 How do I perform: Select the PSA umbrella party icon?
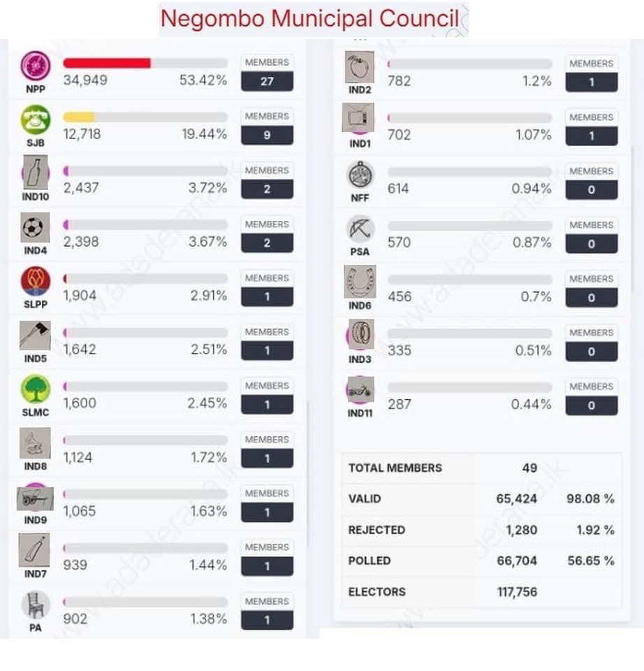(360, 229)
